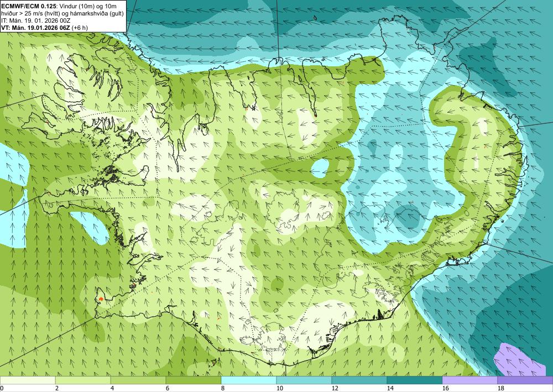This screenshot has height=392, width=553.
Task: Click the '(+6 h)' forecast offset text
Action: coord(80,28)
